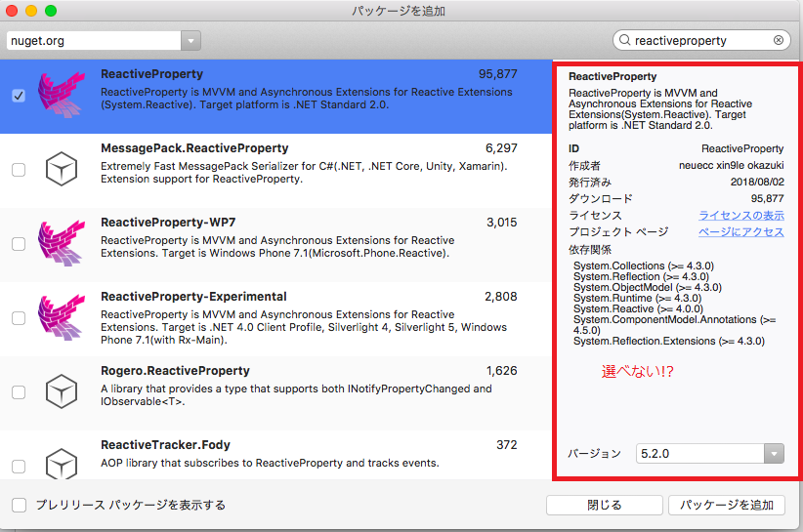803x532 pixels.
Task: Click System.ObjectModel (>= 4.3.0) dependency
Action: click(648, 288)
